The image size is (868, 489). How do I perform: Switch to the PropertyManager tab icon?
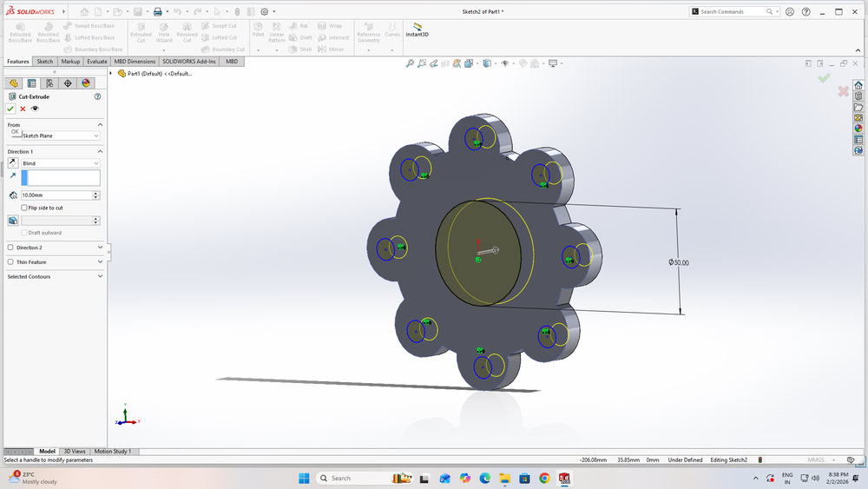[x=31, y=83]
